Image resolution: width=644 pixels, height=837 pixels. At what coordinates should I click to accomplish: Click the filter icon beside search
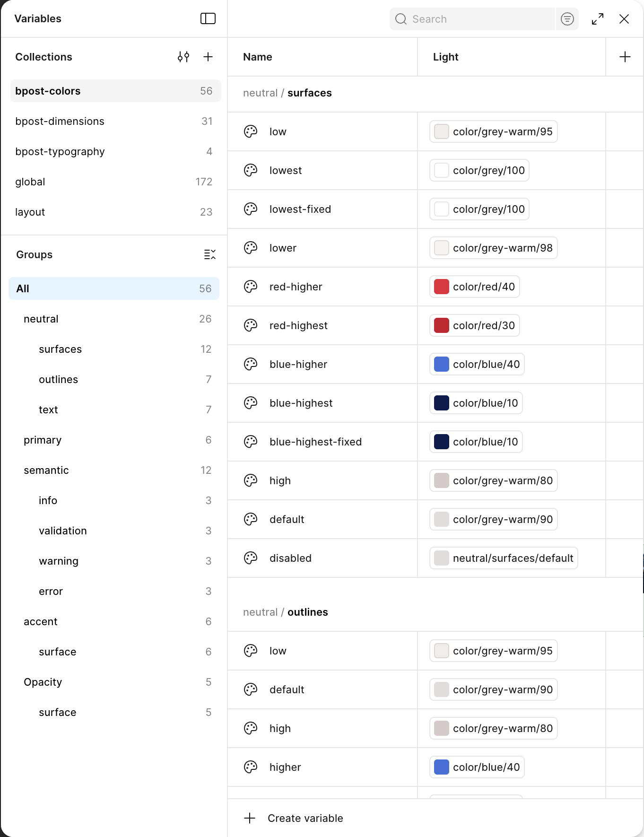pos(567,19)
